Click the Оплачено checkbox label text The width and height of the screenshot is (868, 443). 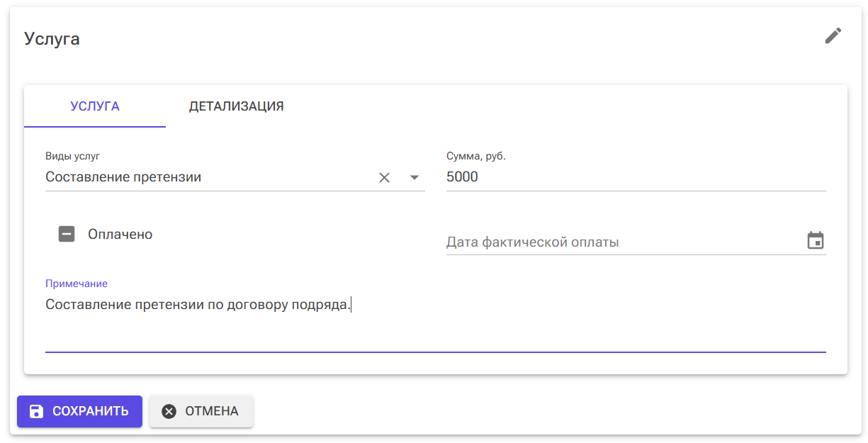(x=120, y=234)
